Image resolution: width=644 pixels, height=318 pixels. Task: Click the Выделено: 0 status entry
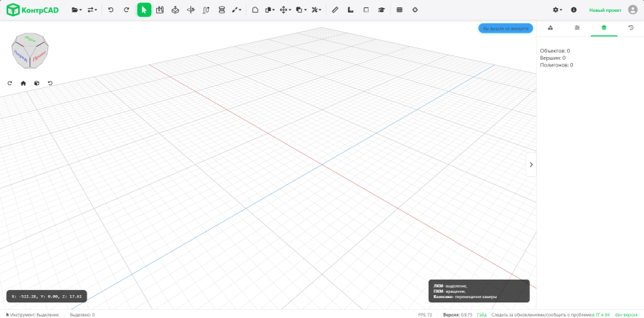[82, 315]
